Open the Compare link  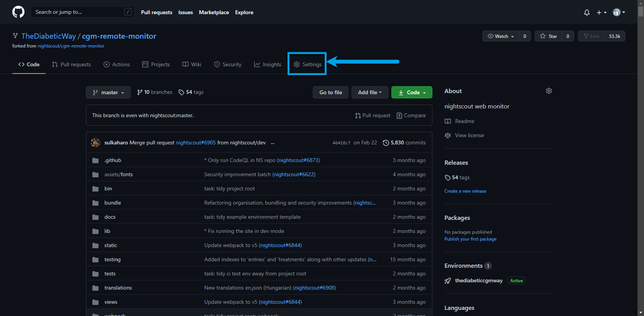click(x=411, y=115)
